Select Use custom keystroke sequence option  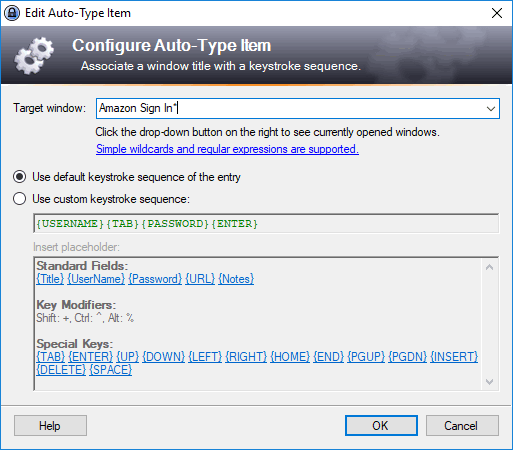click(20, 199)
